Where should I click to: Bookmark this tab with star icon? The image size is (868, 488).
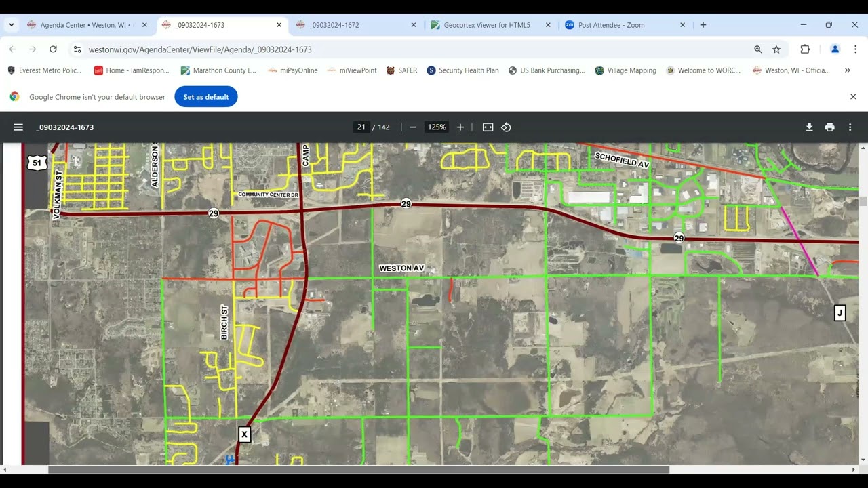[x=776, y=49]
